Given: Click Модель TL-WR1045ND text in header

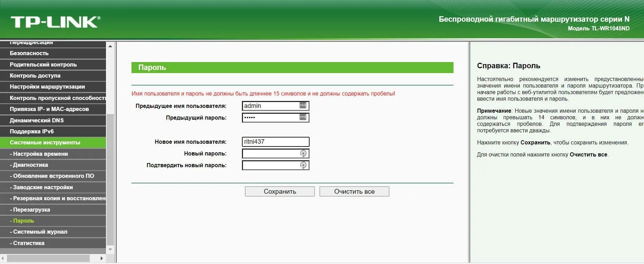Looking at the screenshot, I should click(x=599, y=28).
